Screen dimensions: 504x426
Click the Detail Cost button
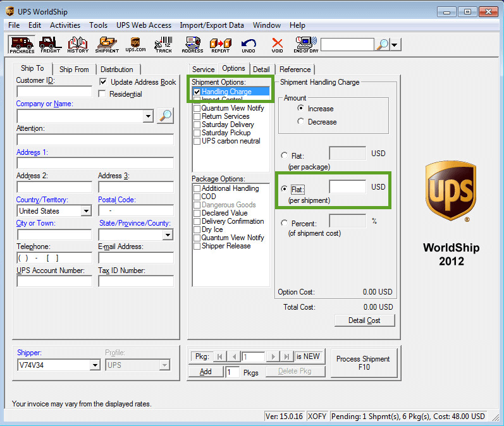tap(364, 320)
